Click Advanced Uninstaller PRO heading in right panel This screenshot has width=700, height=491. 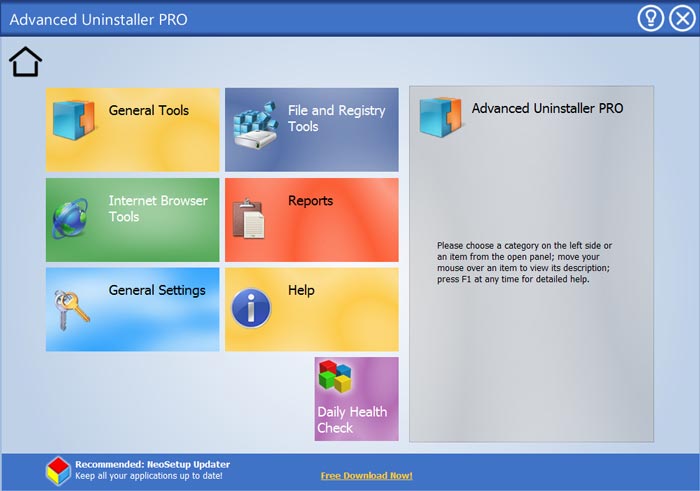coord(547,108)
